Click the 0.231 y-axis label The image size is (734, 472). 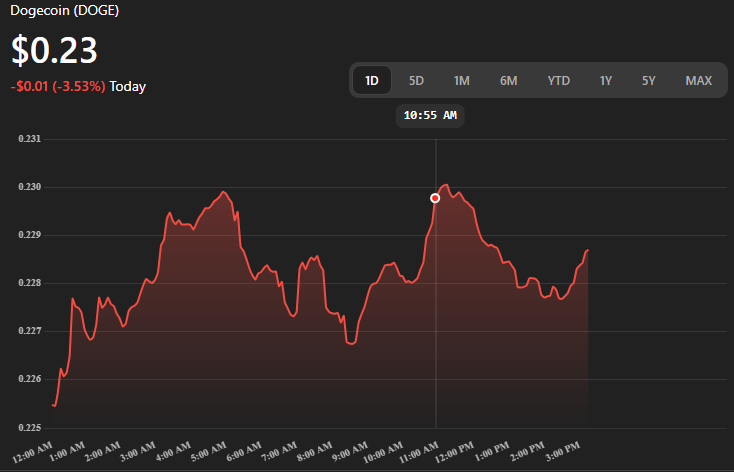pos(29,139)
